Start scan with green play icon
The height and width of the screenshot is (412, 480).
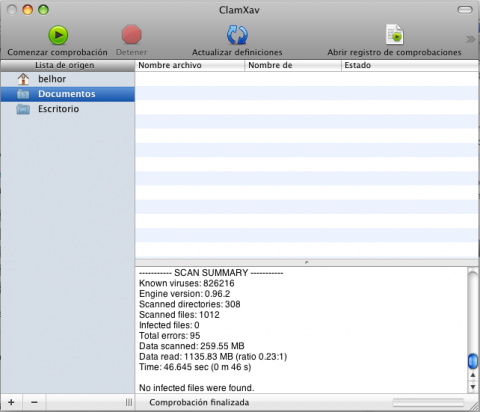click(58, 35)
